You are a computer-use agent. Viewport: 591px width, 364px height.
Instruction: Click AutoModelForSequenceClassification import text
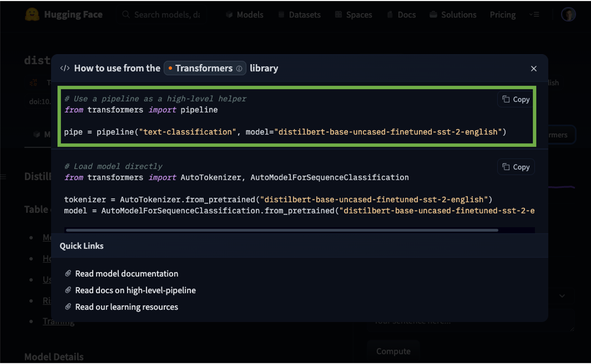point(329,178)
